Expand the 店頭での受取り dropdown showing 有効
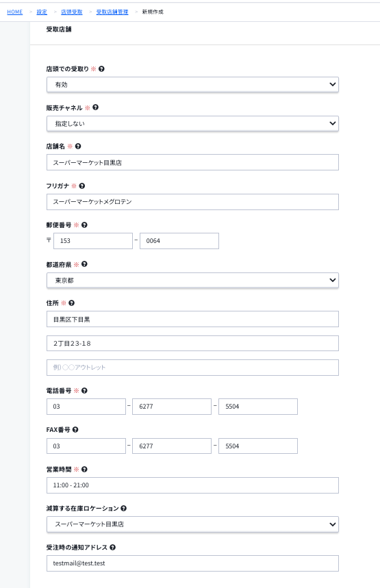 click(x=192, y=84)
